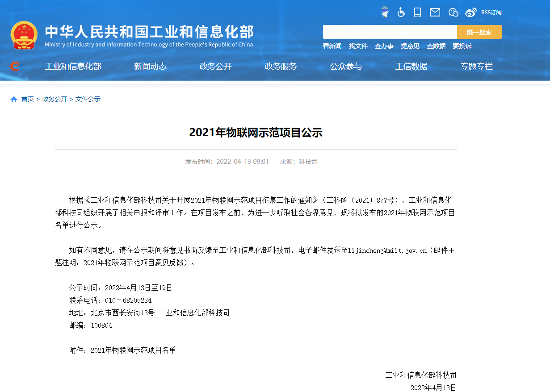The width and height of the screenshot is (550, 392).
Task: Click the red swirl icon beside navigation
Action: [15, 67]
